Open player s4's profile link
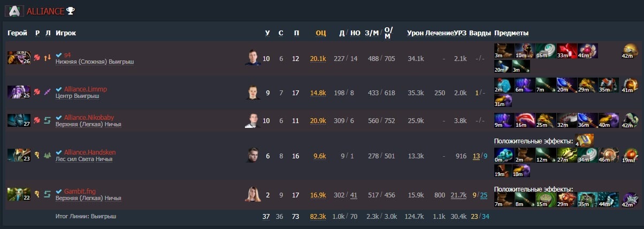 (67, 55)
